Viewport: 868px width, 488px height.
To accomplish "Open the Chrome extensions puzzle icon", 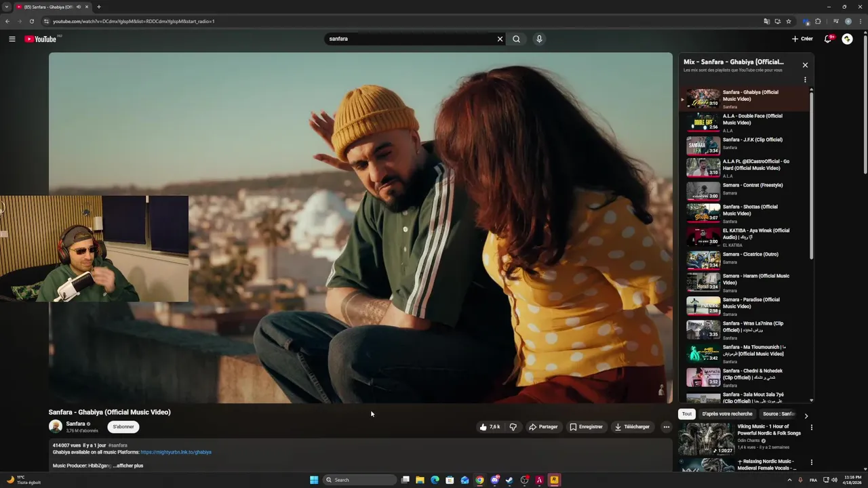I will [x=818, y=21].
